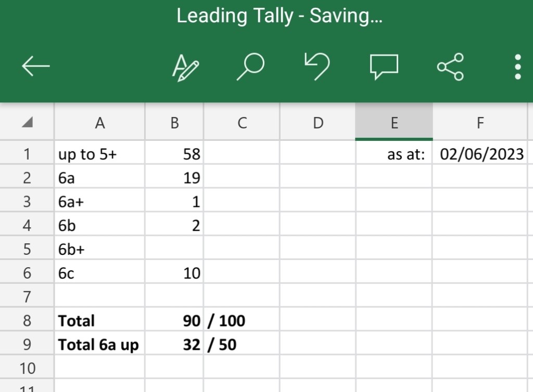
Task: Select column A header
Action: (99, 122)
